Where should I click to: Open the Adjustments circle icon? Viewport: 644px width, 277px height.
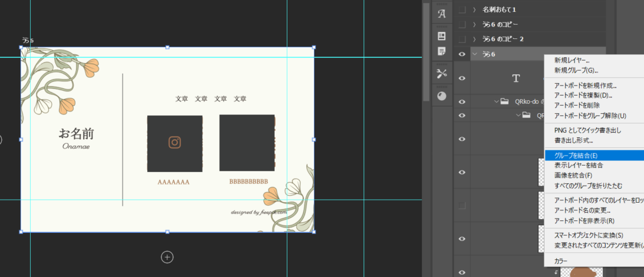[441, 96]
